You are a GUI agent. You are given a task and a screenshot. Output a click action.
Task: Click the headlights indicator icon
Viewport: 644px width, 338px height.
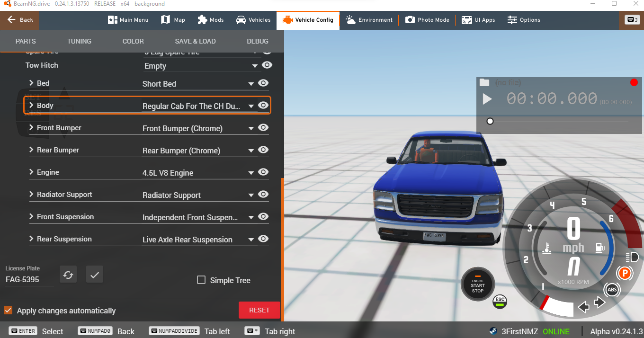pyautogui.click(x=632, y=257)
